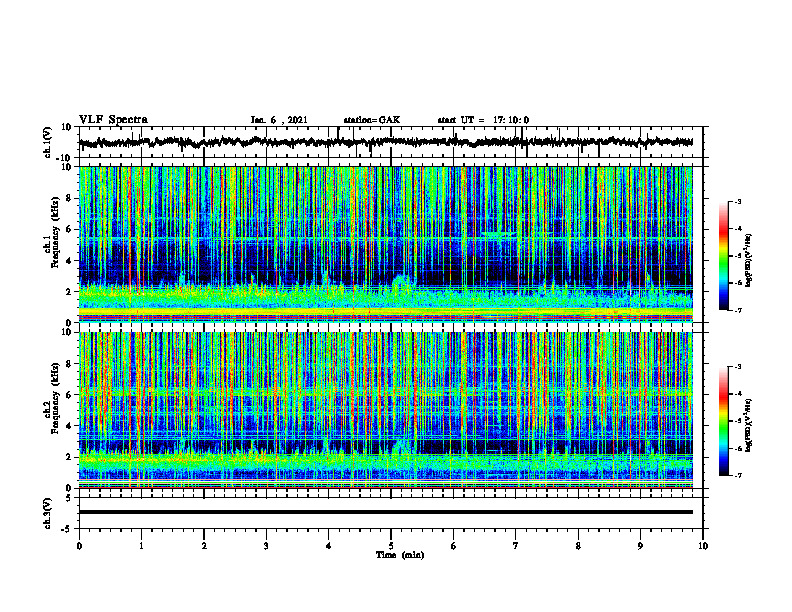Click the ch.1 spectrogram panel
The width and height of the screenshot is (792, 612).
[x=386, y=244]
